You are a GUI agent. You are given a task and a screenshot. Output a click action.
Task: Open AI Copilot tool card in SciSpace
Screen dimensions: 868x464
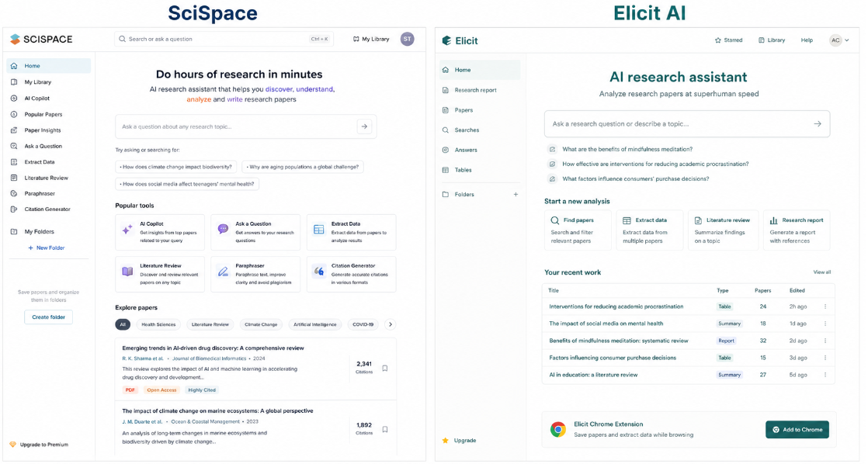[160, 232]
